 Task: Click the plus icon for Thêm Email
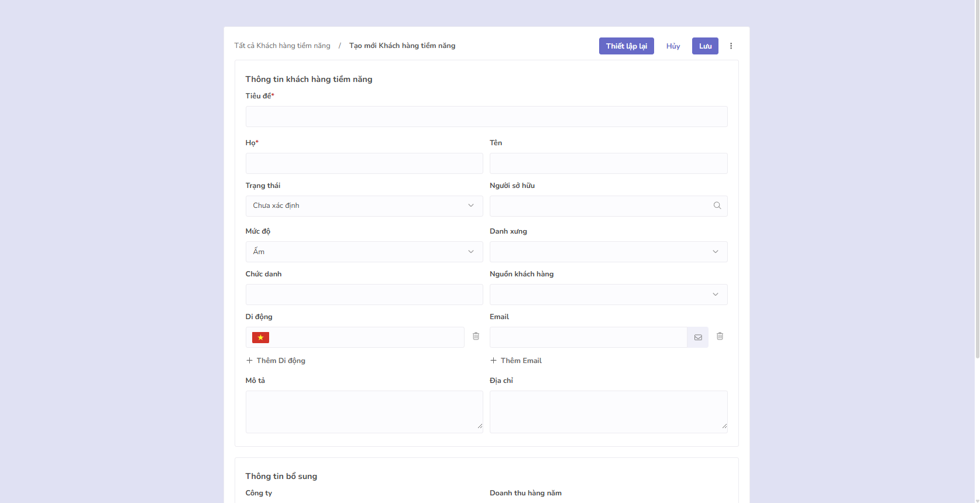(493, 361)
